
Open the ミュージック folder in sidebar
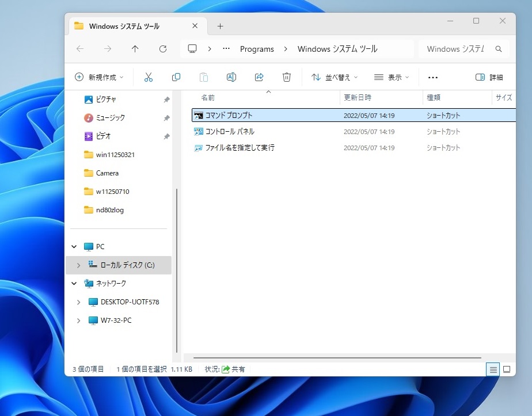111,117
